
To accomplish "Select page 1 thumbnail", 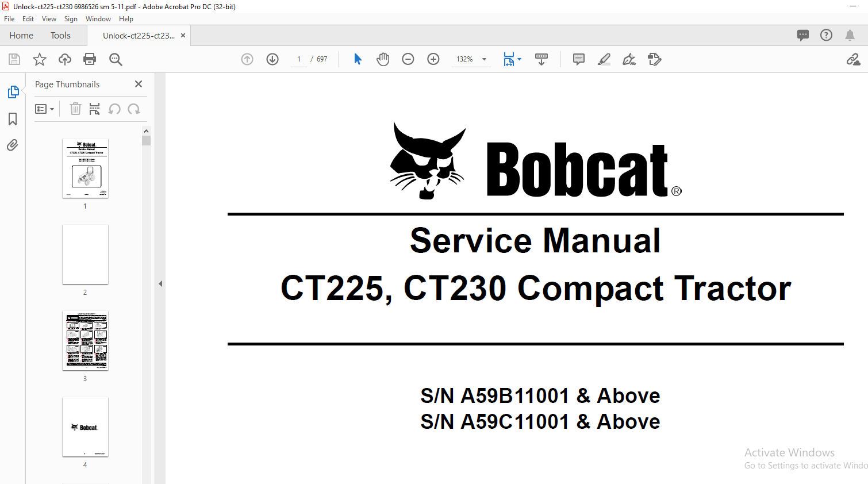I will (85, 168).
